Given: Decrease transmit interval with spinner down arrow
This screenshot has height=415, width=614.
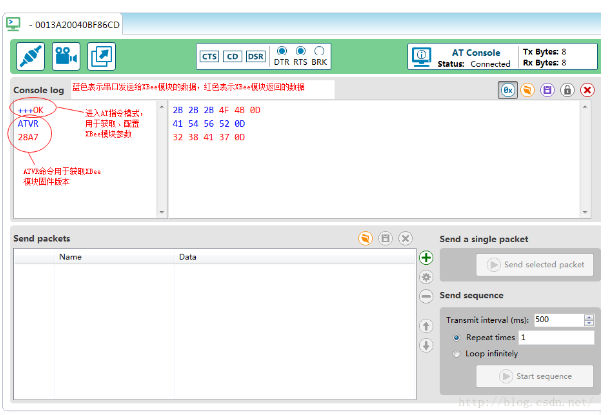Looking at the screenshot, I should 589,323.
